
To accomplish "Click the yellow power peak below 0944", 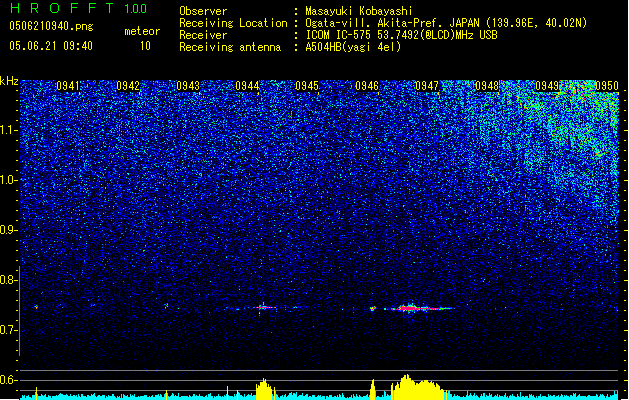I will coord(264,388).
